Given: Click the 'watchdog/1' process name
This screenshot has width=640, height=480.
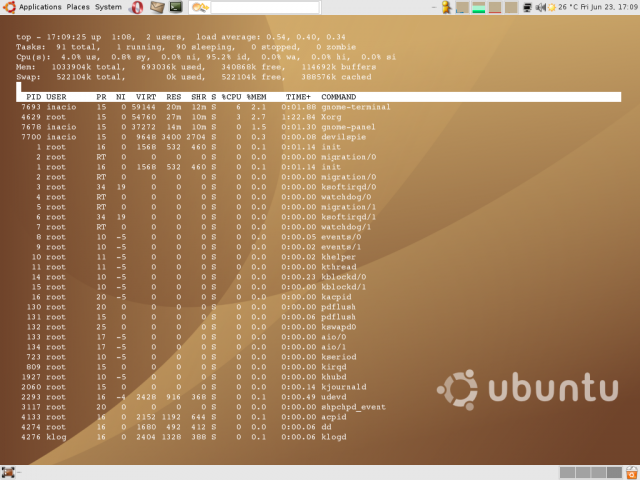Looking at the screenshot, I should pyautogui.click(x=346, y=227).
